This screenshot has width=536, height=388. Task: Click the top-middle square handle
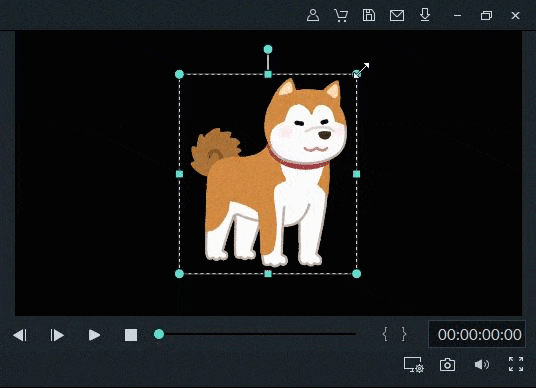pyautogui.click(x=268, y=74)
